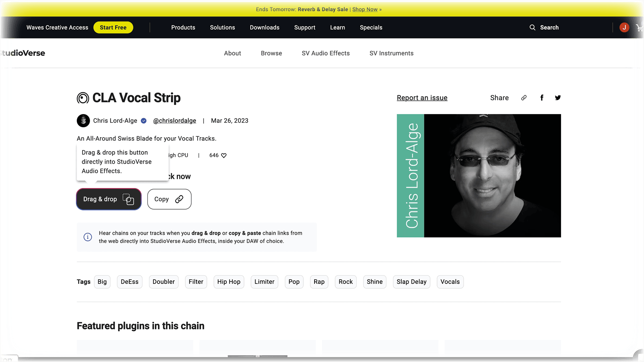This screenshot has height=362, width=644.
Task: Click the CLA Vocal Strip heading
Action: pyautogui.click(x=137, y=98)
